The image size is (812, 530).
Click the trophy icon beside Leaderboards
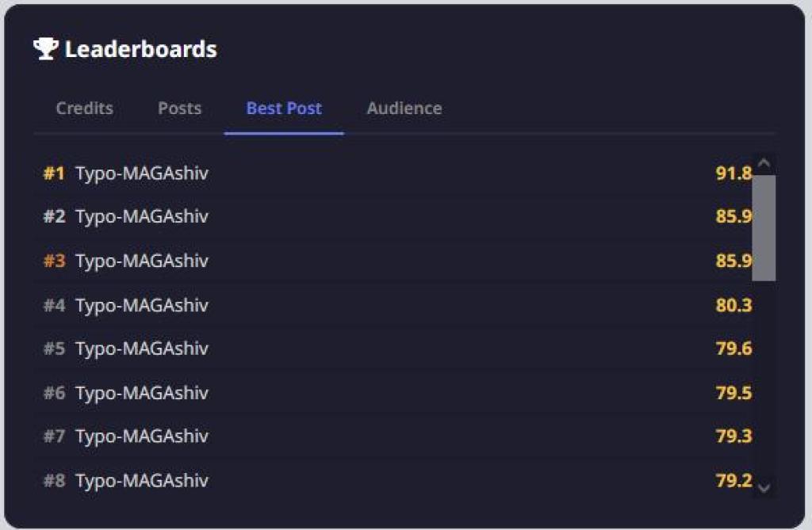pyautogui.click(x=46, y=49)
